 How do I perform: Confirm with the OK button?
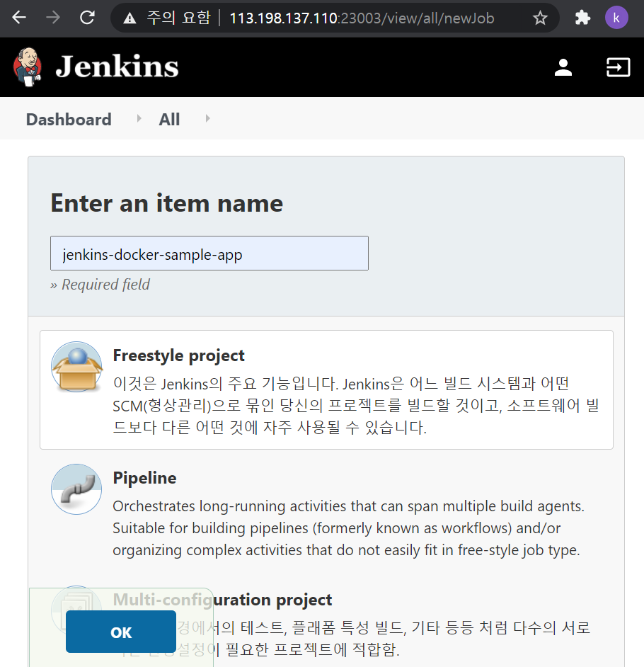[x=121, y=632]
